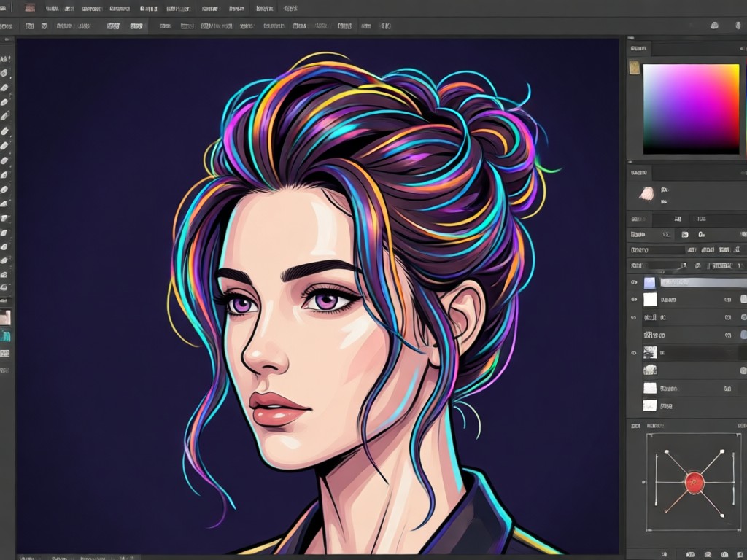Viewport: 747px width, 560px height.
Task: Select the blue thumbnail of the top layer
Action: point(650,283)
